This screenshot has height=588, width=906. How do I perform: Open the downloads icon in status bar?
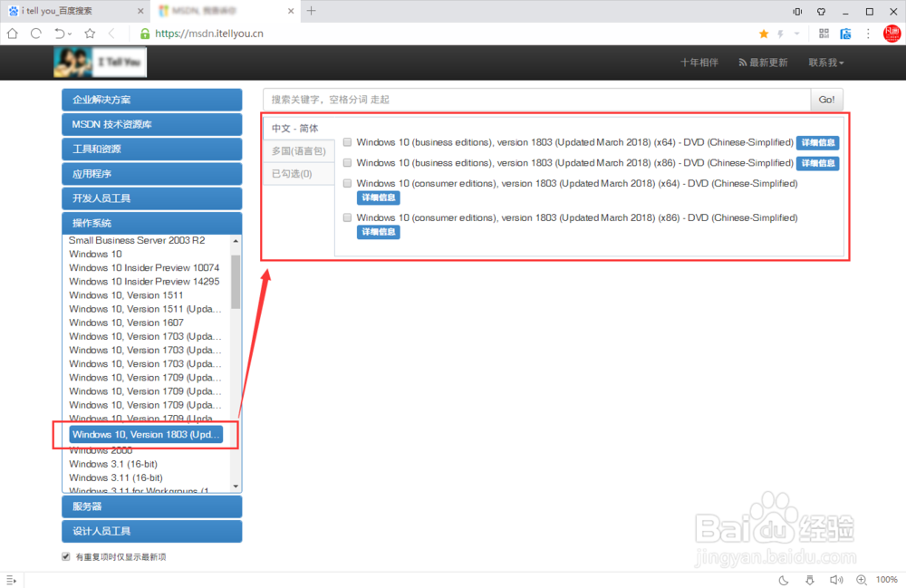(x=809, y=580)
